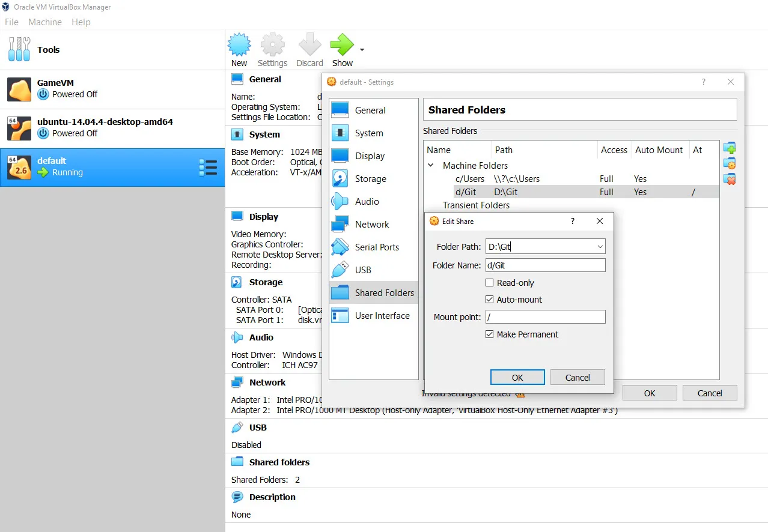
Task: Click Cancel in the default Settings window
Action: coord(710,393)
